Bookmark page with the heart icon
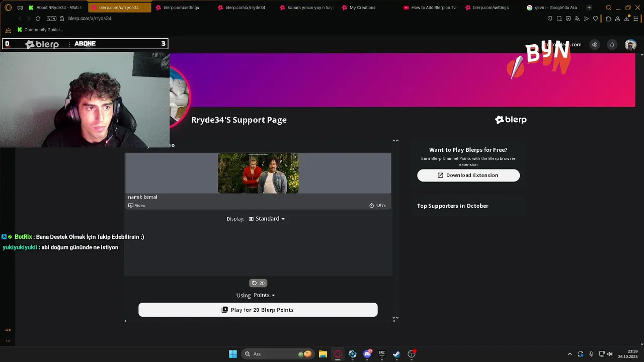 [x=595, y=19]
